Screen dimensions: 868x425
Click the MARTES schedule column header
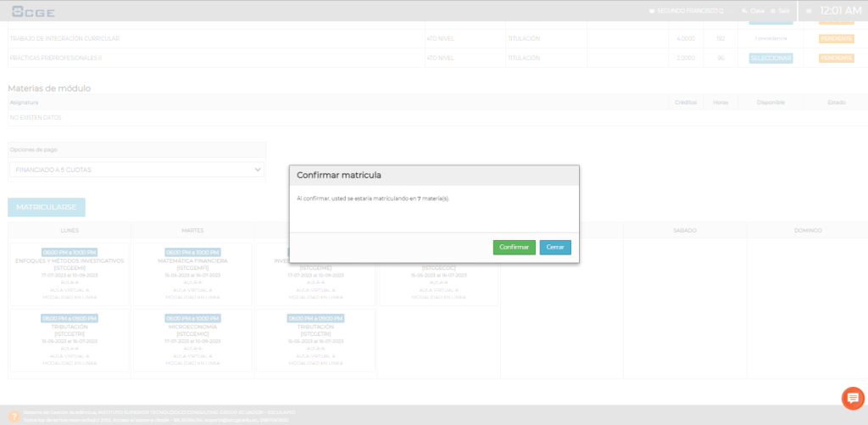coord(192,230)
